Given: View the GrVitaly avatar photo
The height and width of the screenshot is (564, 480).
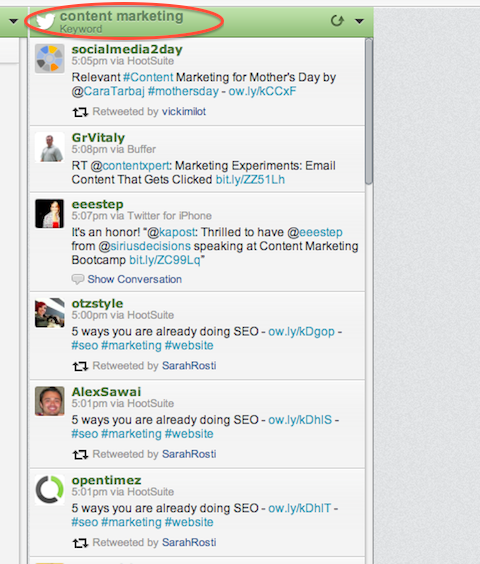Looking at the screenshot, I should (50, 147).
